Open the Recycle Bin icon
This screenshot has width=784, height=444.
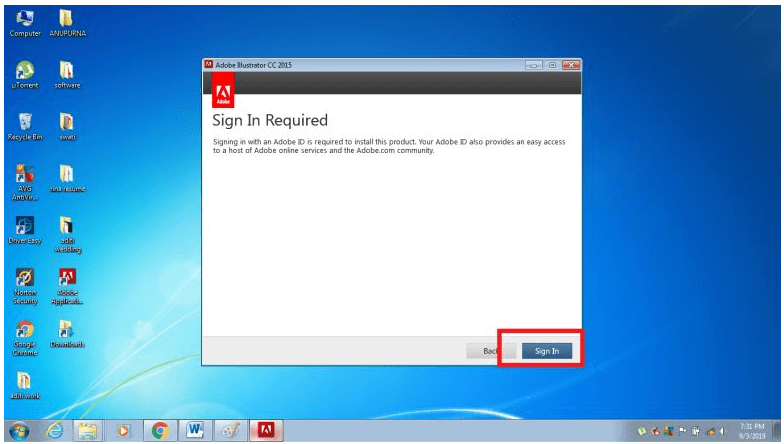(24, 122)
